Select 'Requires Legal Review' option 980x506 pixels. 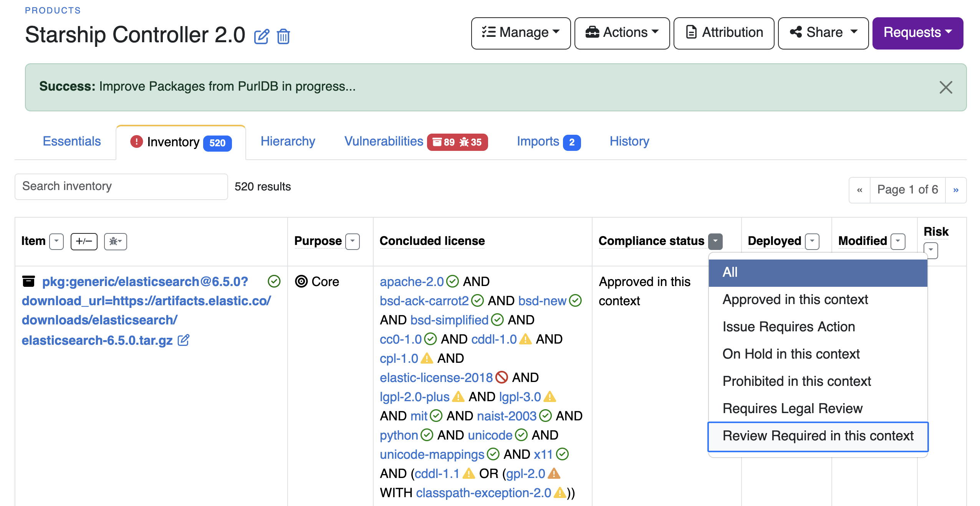point(818,408)
